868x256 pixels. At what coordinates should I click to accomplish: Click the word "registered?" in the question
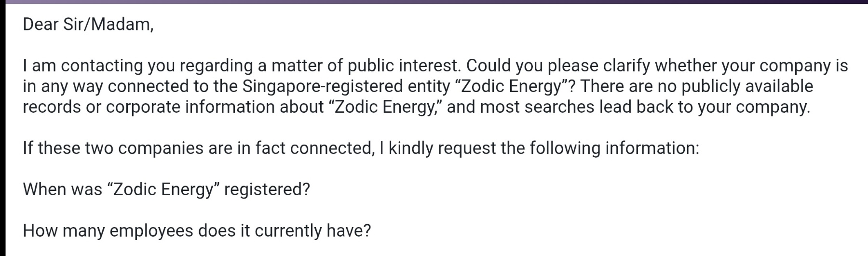click(267, 189)
